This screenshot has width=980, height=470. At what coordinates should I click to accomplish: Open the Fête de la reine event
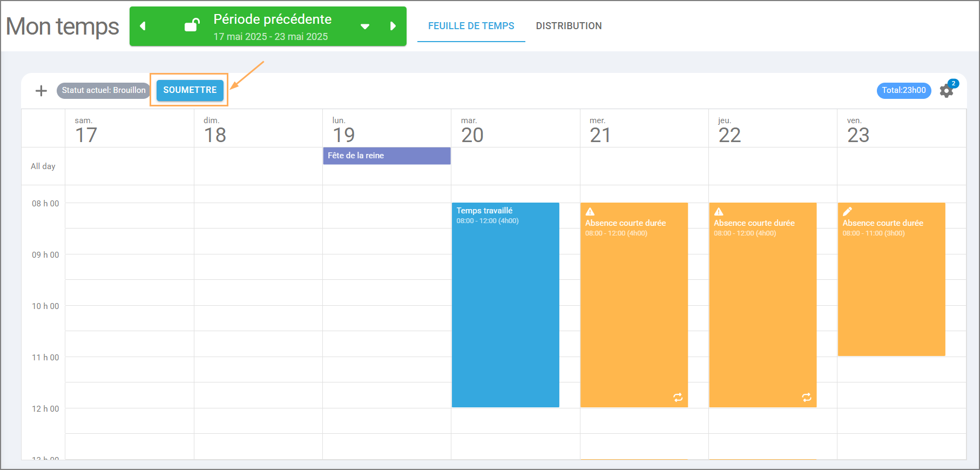387,156
